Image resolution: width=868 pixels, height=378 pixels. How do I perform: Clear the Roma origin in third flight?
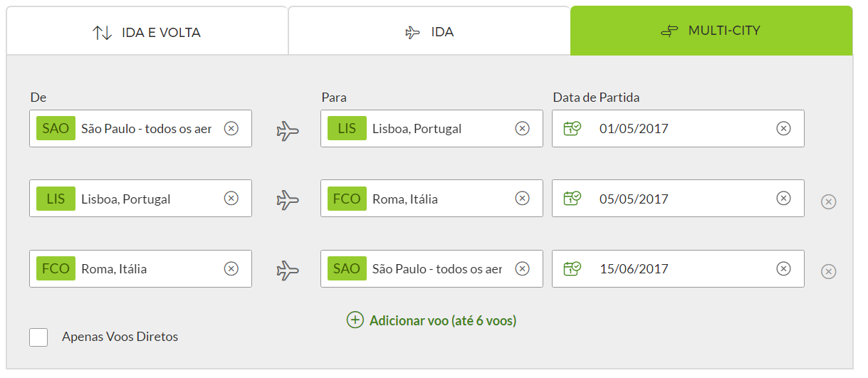(x=231, y=268)
